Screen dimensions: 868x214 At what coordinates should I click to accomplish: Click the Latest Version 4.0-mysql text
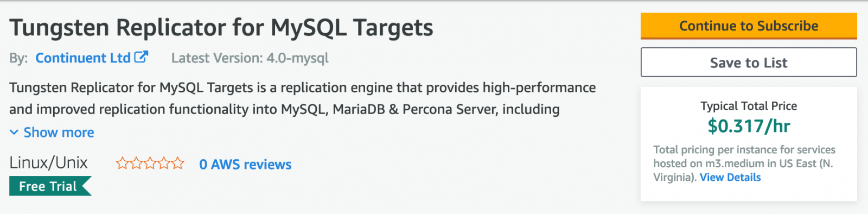pyautogui.click(x=250, y=58)
